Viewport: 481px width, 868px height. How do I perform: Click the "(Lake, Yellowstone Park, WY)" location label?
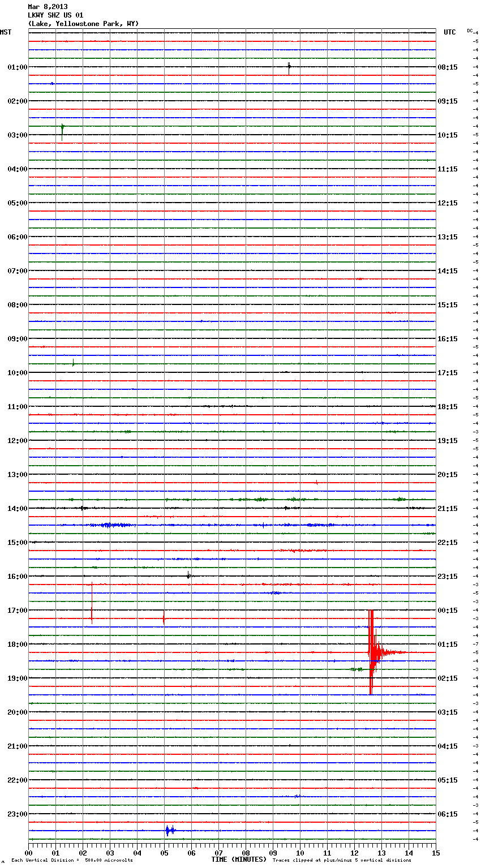coord(83,24)
